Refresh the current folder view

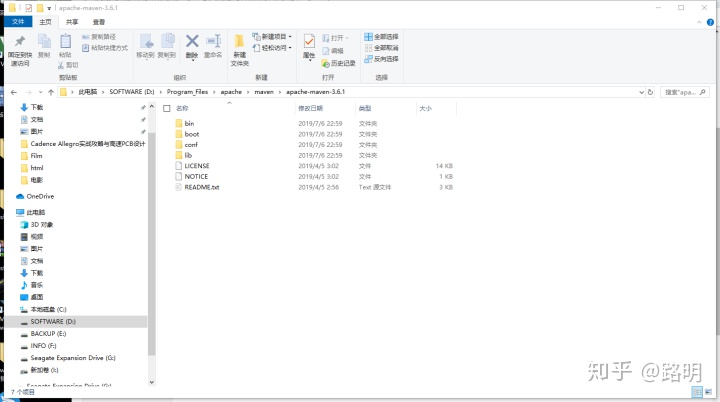click(650, 92)
